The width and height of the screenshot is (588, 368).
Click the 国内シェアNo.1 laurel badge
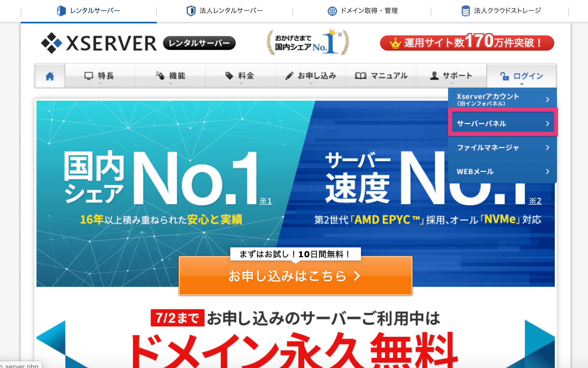(x=308, y=42)
